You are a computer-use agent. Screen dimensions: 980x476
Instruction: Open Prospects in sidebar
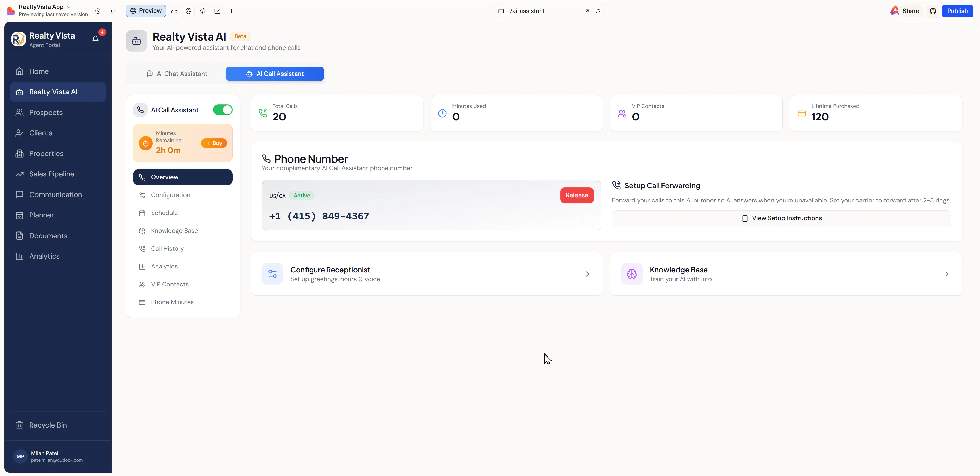58,113
